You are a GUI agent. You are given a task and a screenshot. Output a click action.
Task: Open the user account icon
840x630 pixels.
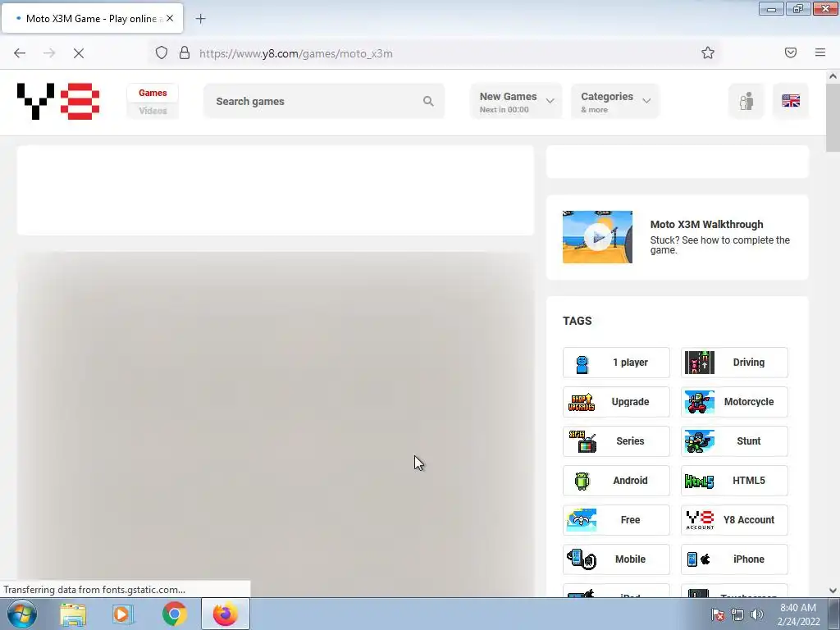(x=746, y=101)
